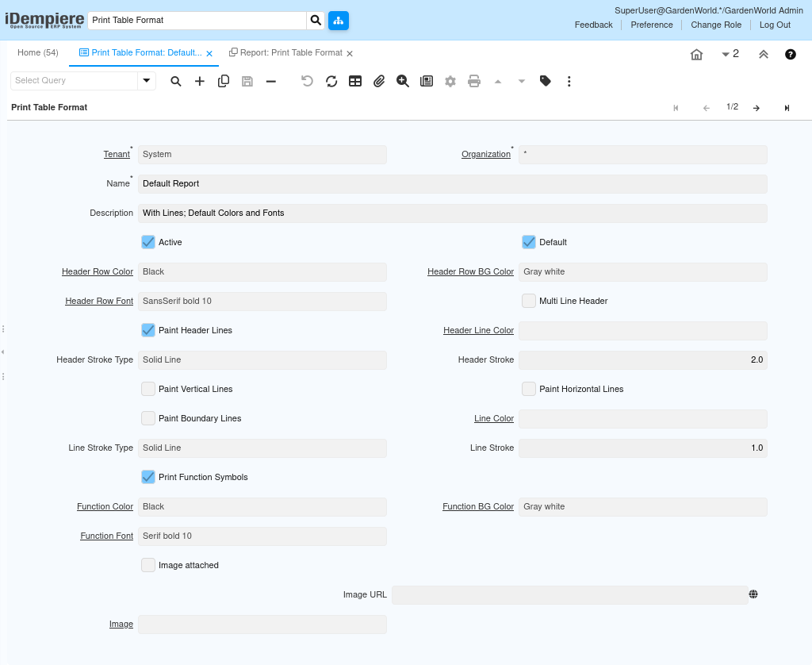The width and height of the screenshot is (812, 665).
Task: Switch to Home (54) tab
Action: click(38, 53)
